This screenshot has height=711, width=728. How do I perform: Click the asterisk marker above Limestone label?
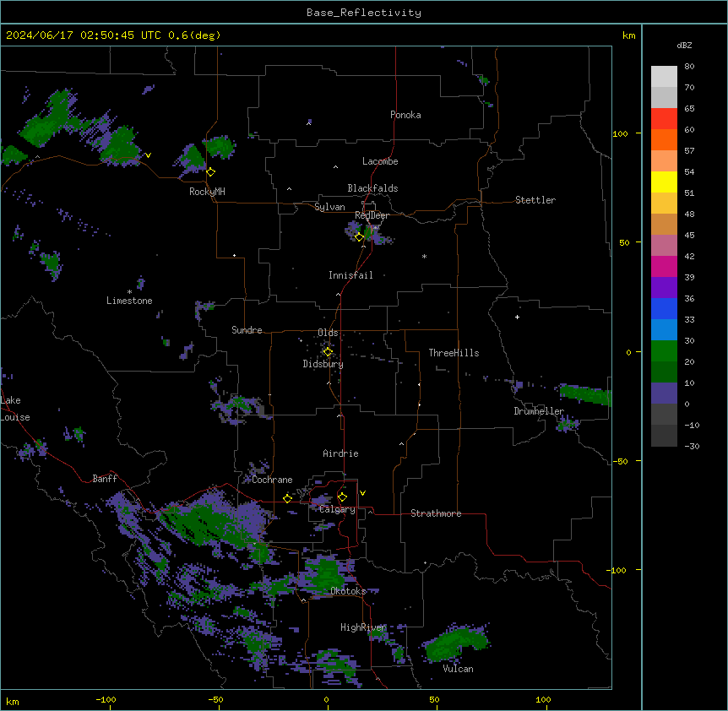tap(129, 292)
